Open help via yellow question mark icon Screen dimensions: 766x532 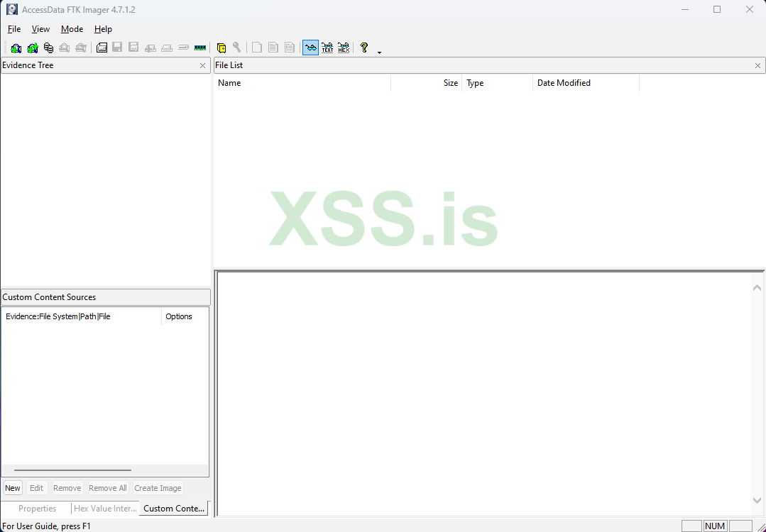click(x=364, y=48)
